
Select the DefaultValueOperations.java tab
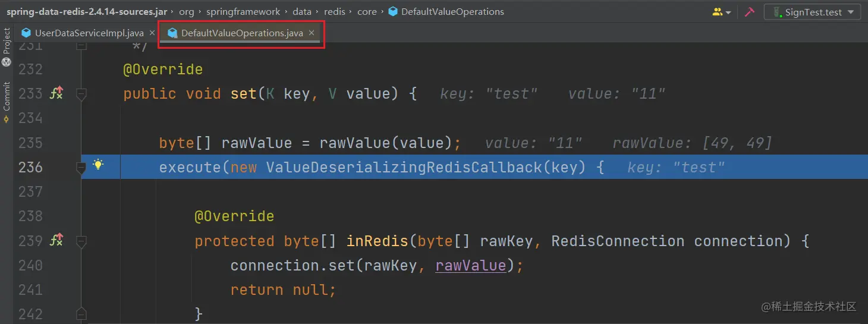coord(242,33)
